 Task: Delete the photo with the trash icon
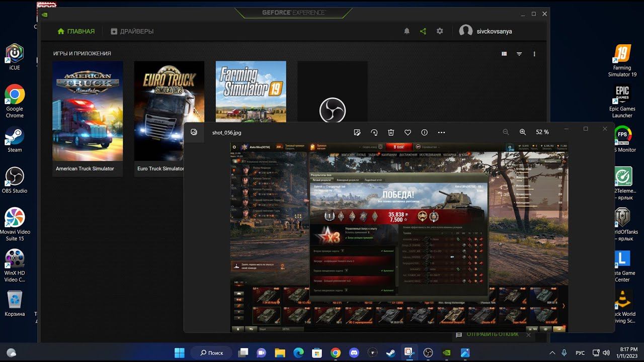coord(391,132)
